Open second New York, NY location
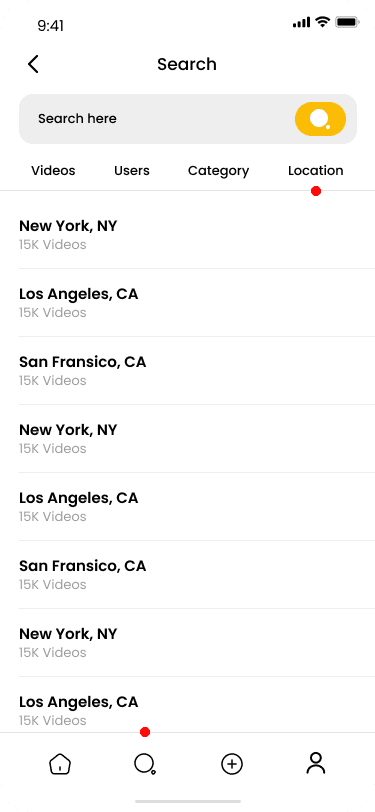The height and width of the screenshot is (812, 375). [x=197, y=438]
